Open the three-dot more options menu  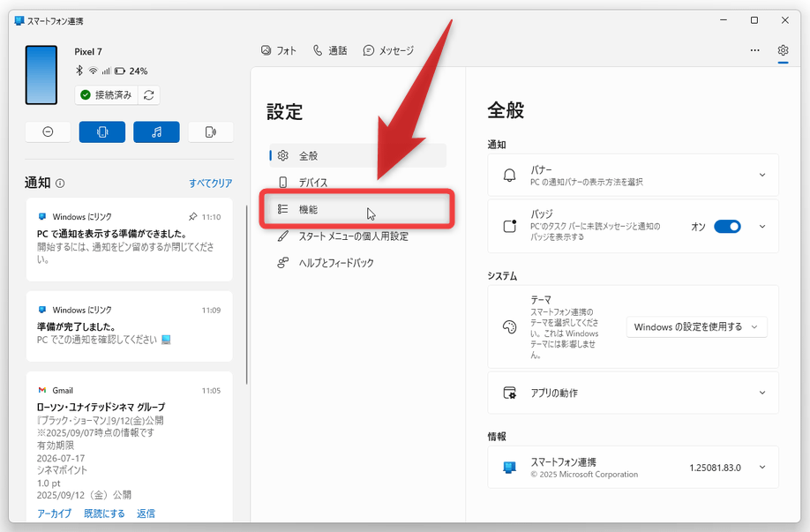pos(754,50)
